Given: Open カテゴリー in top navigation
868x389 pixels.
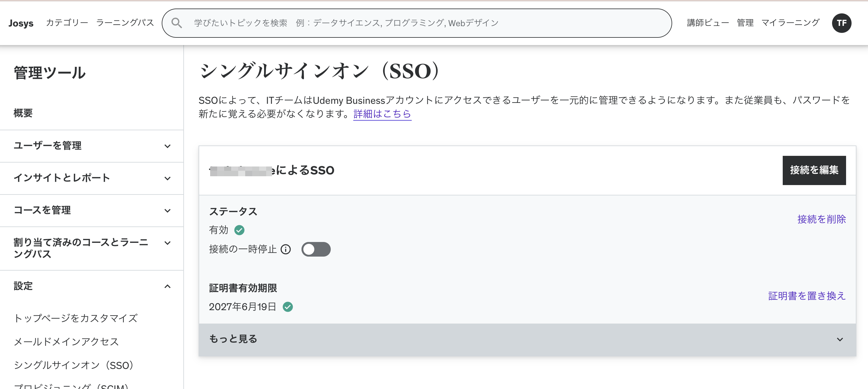Looking at the screenshot, I should tap(67, 23).
